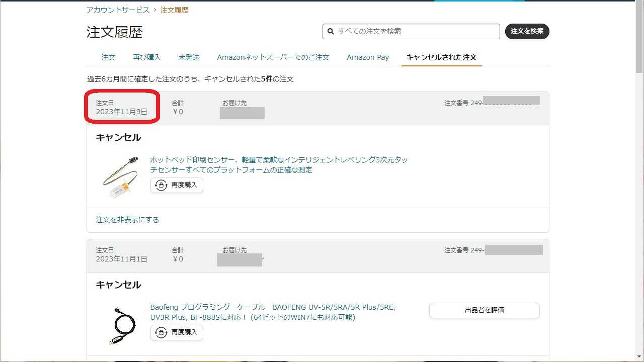Viewport: 644px width, 362px height.
Task: Select the 未発送 tab
Action: (x=189, y=57)
